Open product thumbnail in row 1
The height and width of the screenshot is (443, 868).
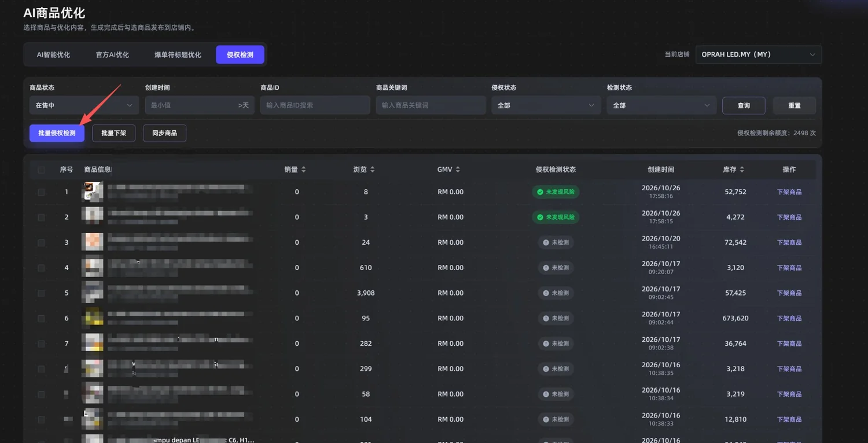(x=93, y=191)
